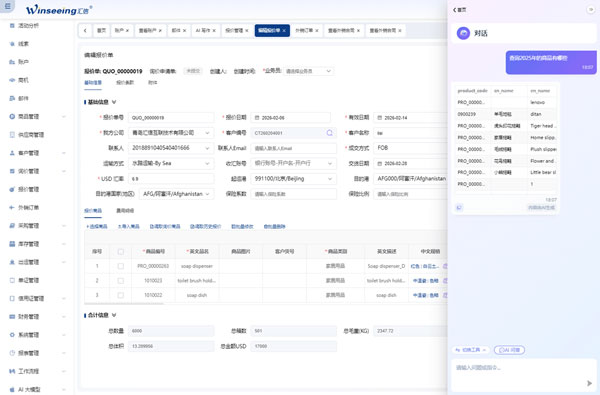Close the 查看账户 tab
Screen dimensions: 600x395
[160, 31]
